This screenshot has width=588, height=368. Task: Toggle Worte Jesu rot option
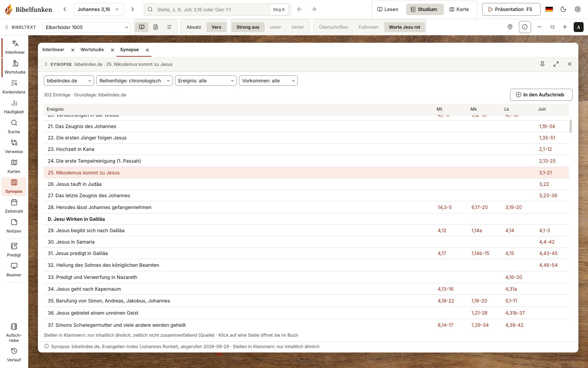(405, 27)
